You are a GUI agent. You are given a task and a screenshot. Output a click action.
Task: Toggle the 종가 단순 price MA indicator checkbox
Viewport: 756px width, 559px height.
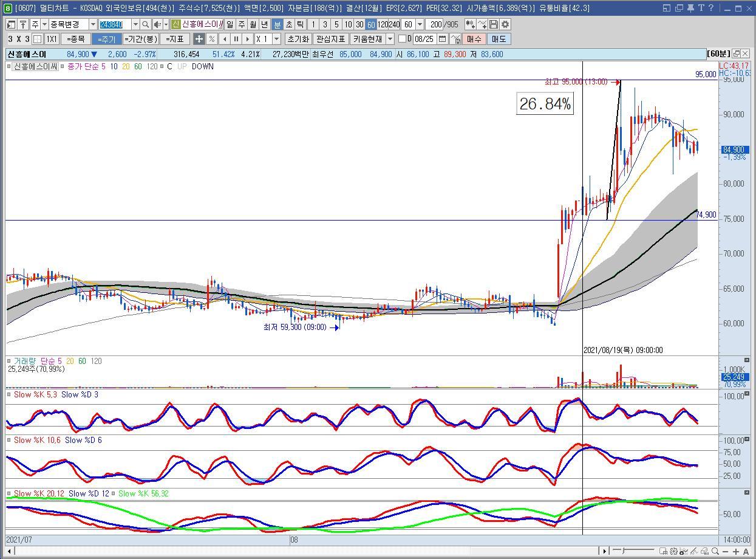tap(63, 66)
